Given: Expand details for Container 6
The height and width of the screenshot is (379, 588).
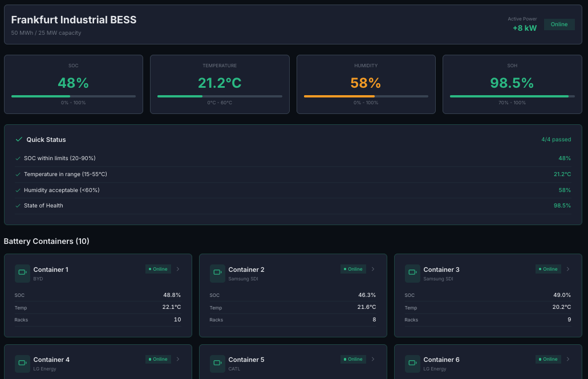Looking at the screenshot, I should 568,359.
